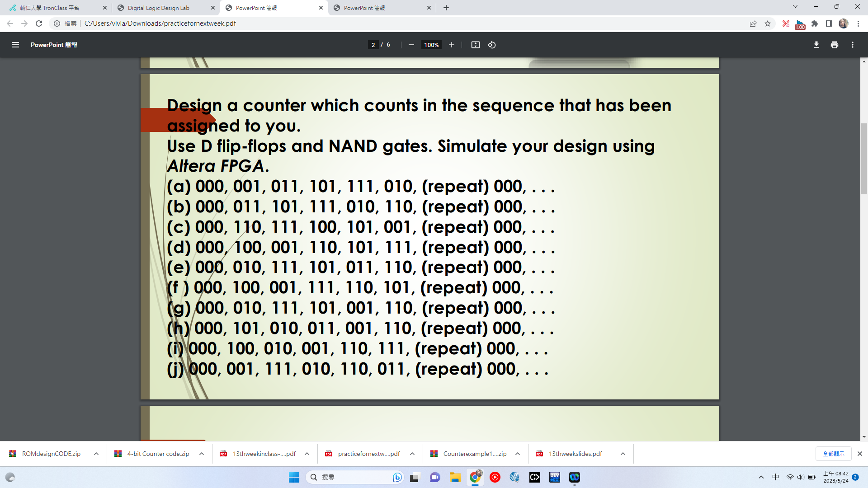Zoom out using the minus icon
This screenshot has height=488, width=868.
[x=411, y=45]
